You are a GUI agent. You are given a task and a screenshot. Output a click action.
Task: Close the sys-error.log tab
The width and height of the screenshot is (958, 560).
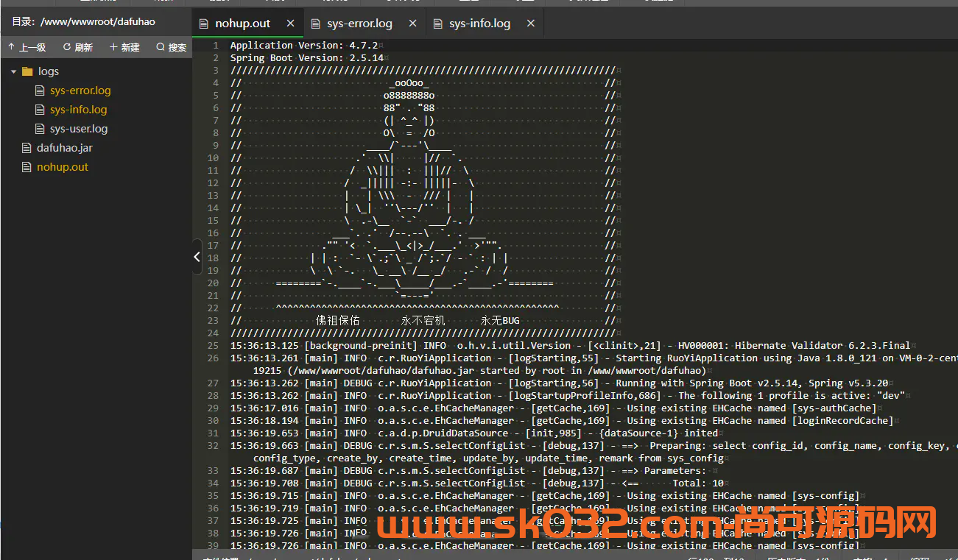pos(413,24)
